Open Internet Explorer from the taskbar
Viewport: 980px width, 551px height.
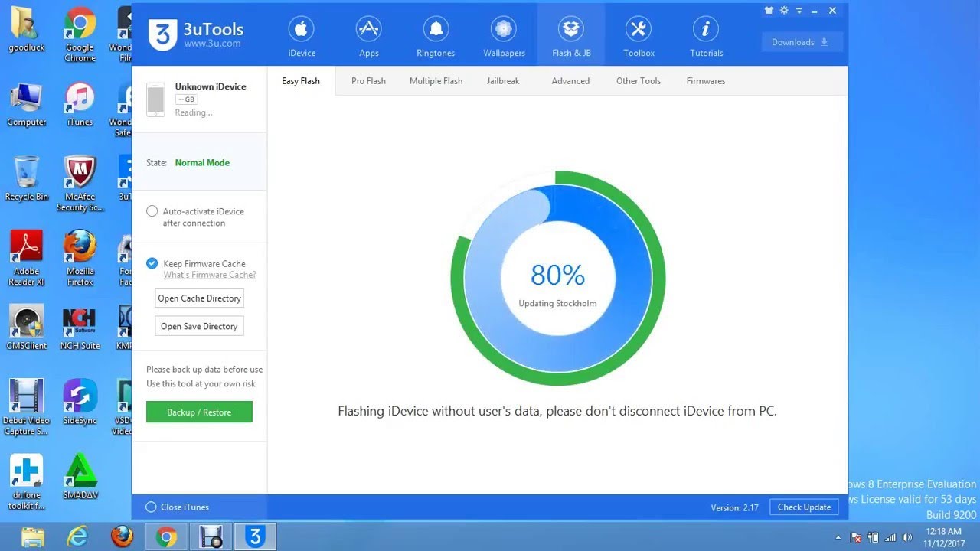(x=77, y=537)
